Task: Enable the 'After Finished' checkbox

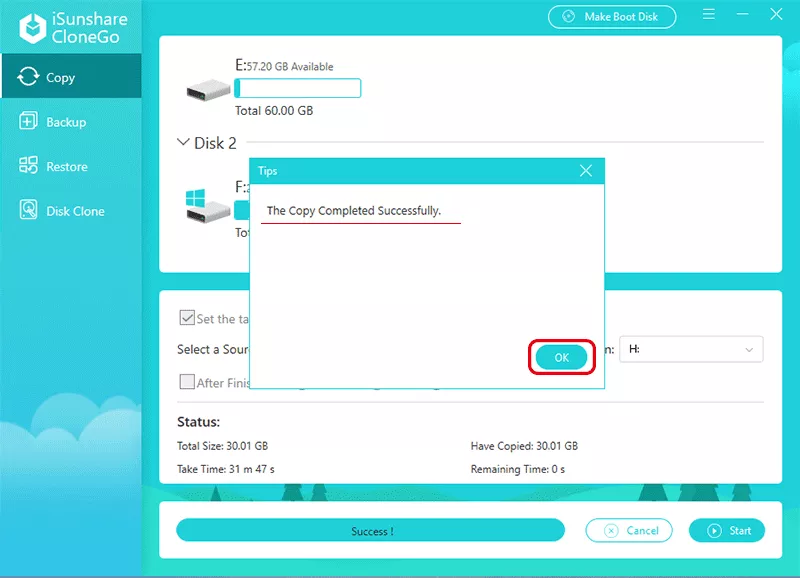Action: coord(187,382)
